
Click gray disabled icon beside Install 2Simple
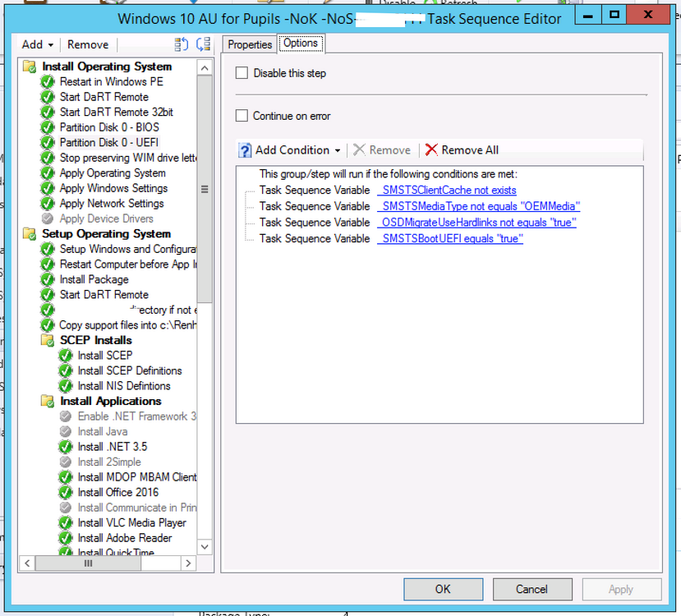[x=65, y=462]
